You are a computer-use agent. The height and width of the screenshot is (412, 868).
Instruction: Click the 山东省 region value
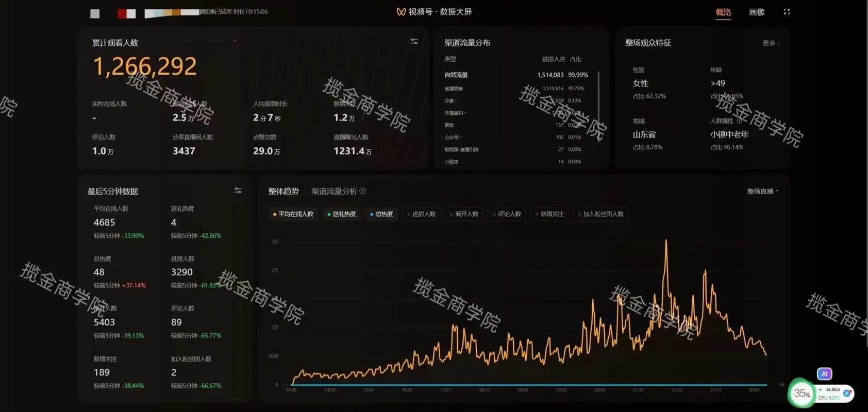tap(644, 134)
